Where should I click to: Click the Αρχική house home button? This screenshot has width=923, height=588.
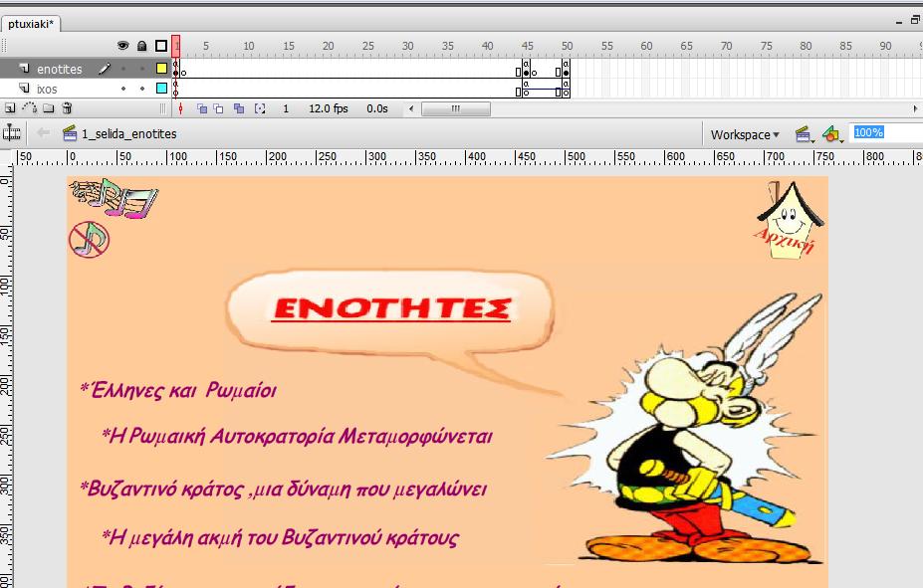(791, 221)
